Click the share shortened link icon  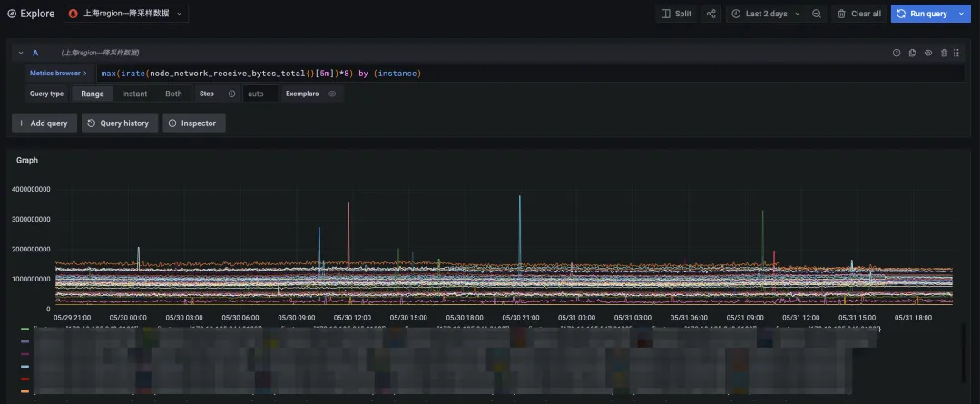710,14
